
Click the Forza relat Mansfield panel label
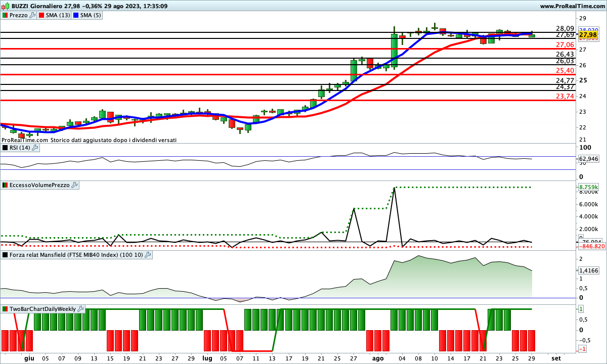pyautogui.click(x=76, y=255)
